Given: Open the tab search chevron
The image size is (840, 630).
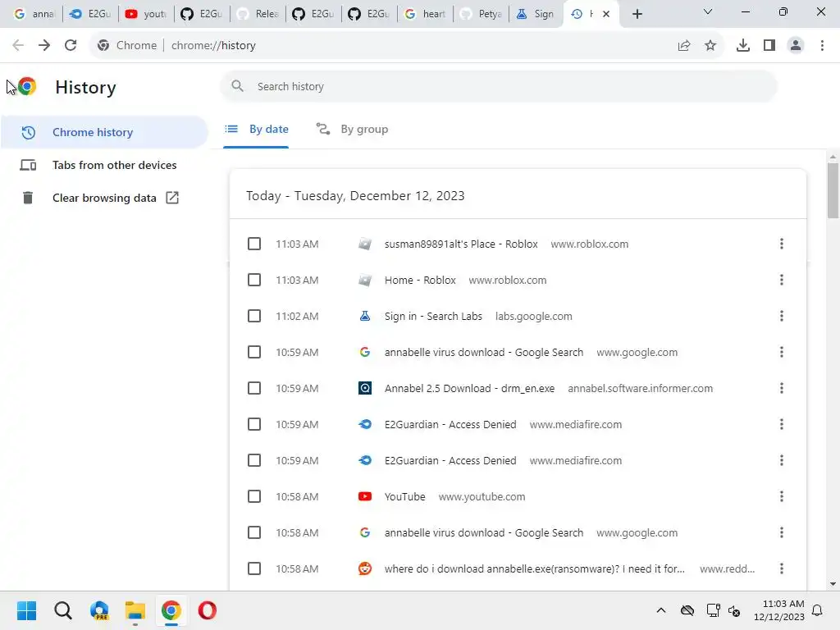Looking at the screenshot, I should coord(708,11).
